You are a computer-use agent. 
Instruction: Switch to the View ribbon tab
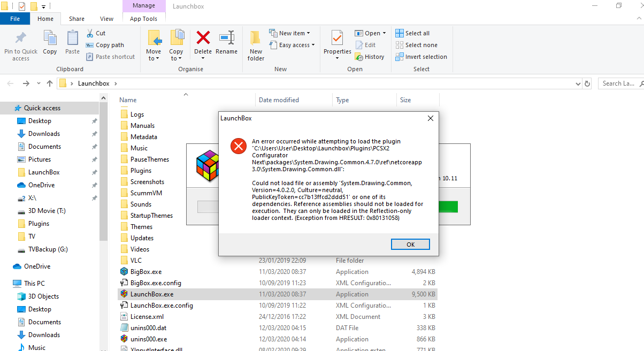[x=107, y=19]
